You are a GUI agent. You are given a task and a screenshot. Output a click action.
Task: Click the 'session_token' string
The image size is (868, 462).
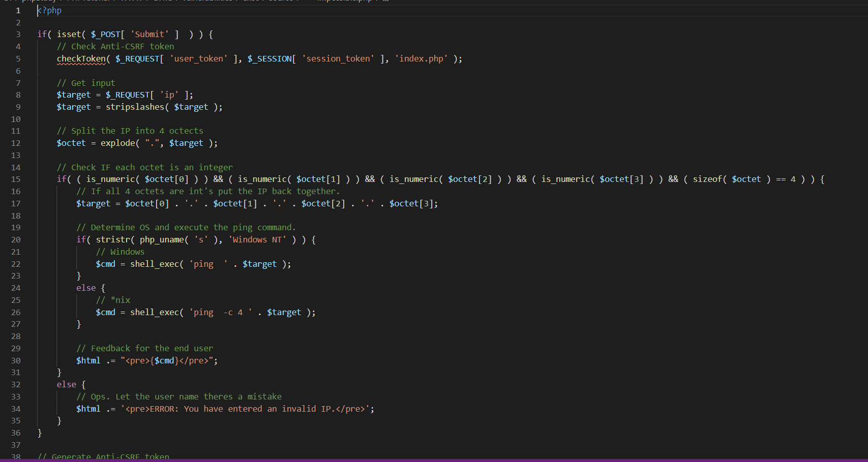[x=338, y=59]
